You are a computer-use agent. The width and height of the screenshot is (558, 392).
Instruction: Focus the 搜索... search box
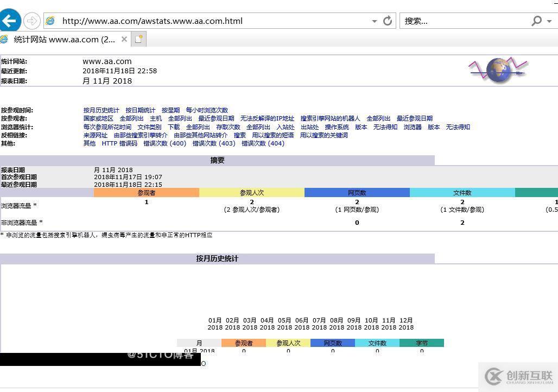pos(465,21)
